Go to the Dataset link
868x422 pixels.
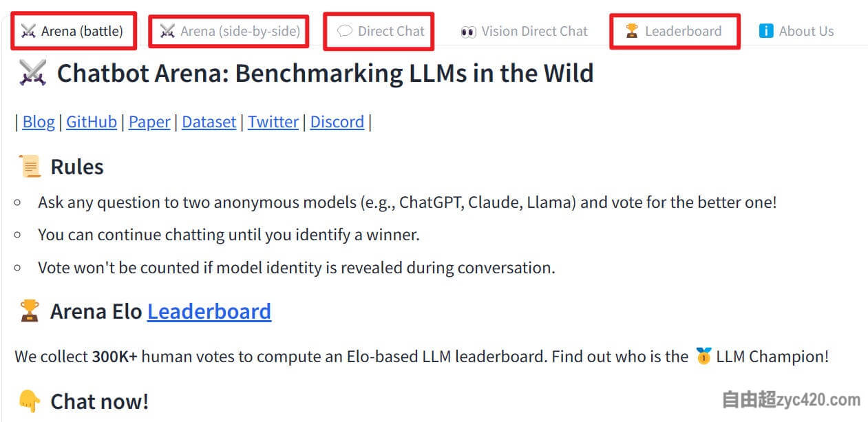209,122
